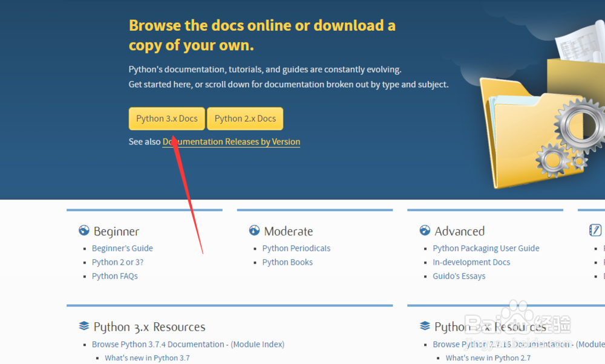605x364 pixels.
Task: Open Beginner's Guide link
Action: 122,249
